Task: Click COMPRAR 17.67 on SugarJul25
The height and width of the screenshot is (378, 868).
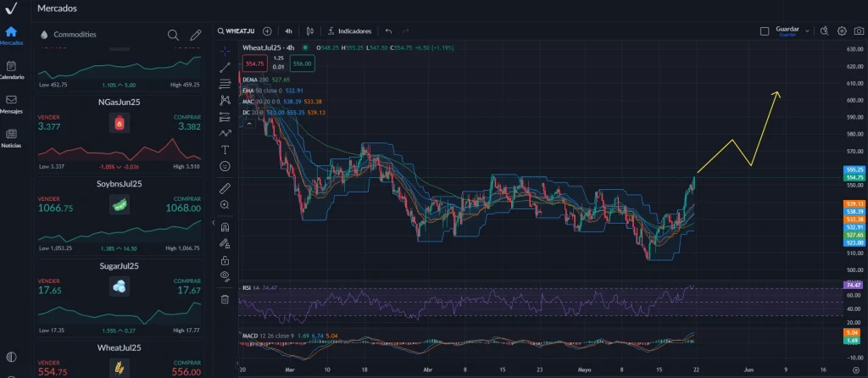Action: 187,286
